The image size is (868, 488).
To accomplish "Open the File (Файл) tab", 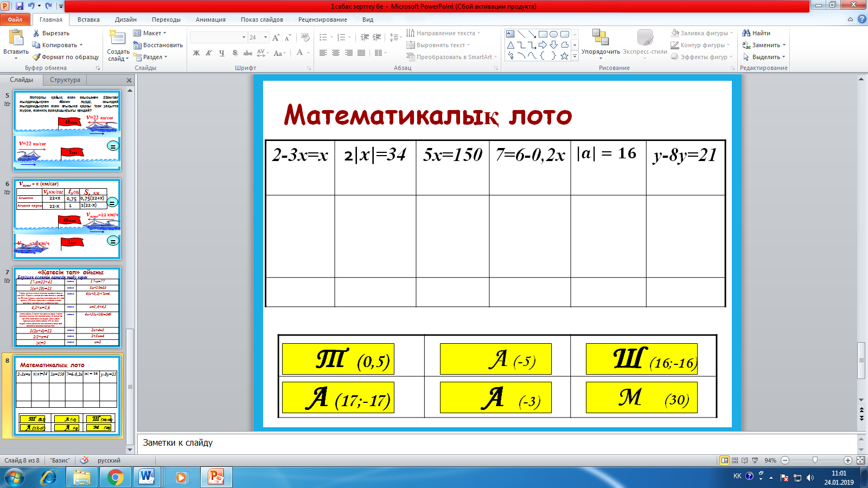I will pyautogui.click(x=15, y=20).
